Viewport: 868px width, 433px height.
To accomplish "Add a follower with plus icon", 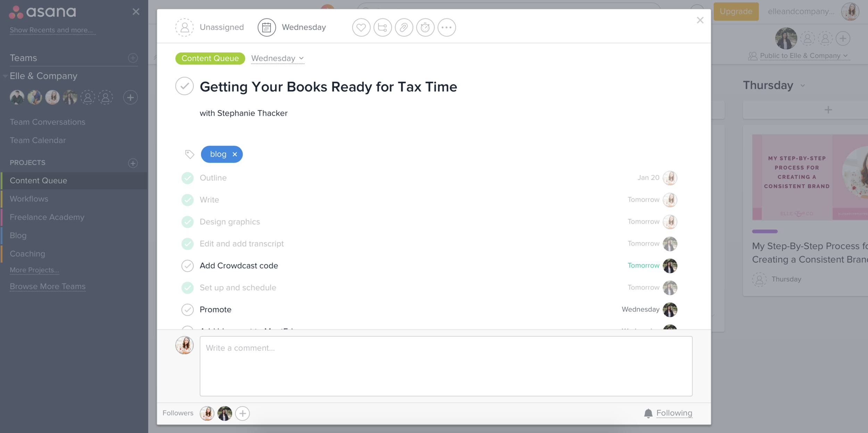I will coord(242,413).
